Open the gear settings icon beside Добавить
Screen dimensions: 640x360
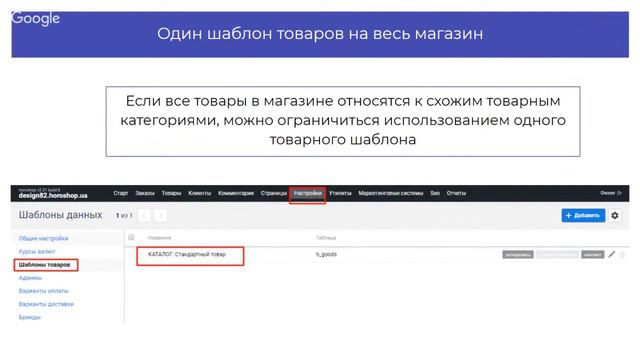615,216
